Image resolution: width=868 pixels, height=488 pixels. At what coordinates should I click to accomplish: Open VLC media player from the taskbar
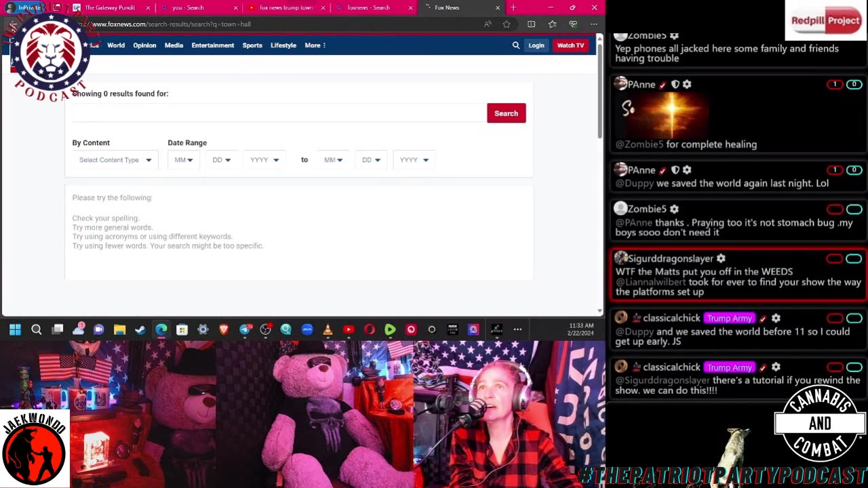coord(328,329)
